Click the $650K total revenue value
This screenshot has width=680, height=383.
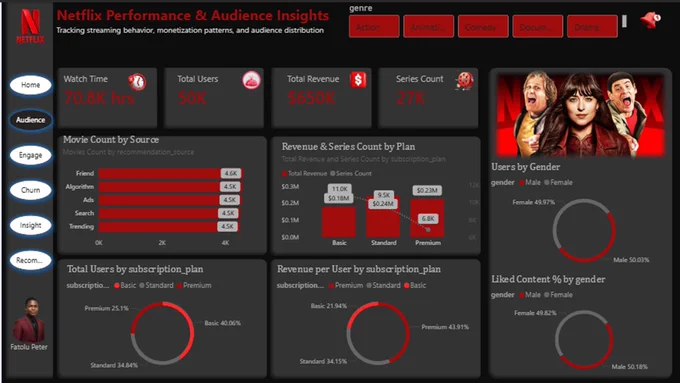(x=312, y=98)
